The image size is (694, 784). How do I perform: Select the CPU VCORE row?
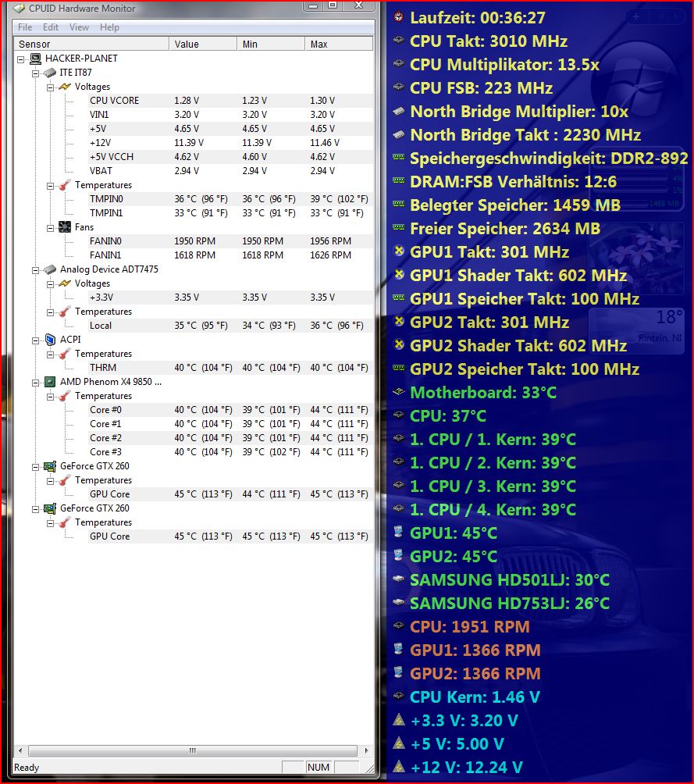230,101
